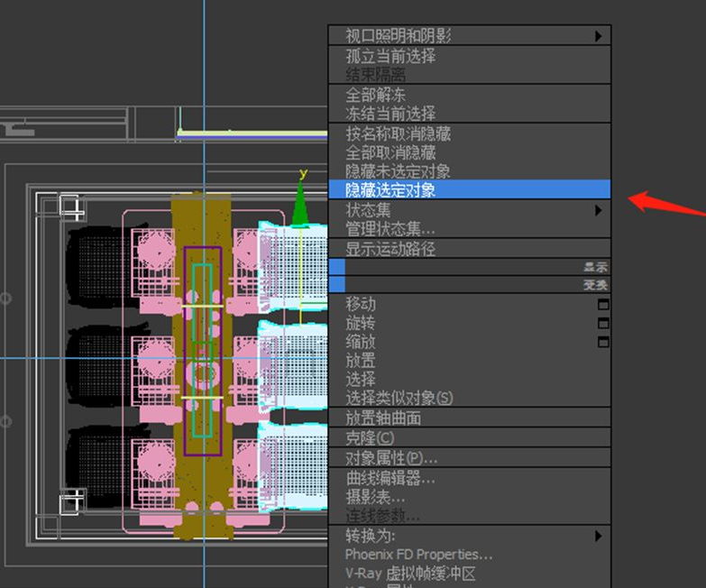
Task: Select the 旋转 transform command
Action: 361,323
